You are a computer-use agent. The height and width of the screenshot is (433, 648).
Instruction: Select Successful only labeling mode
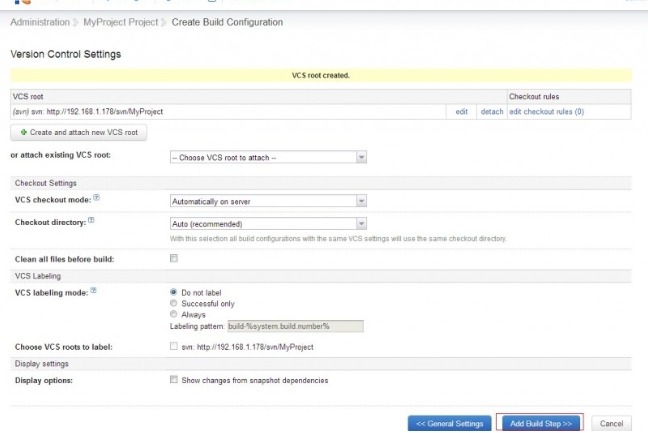(174, 302)
